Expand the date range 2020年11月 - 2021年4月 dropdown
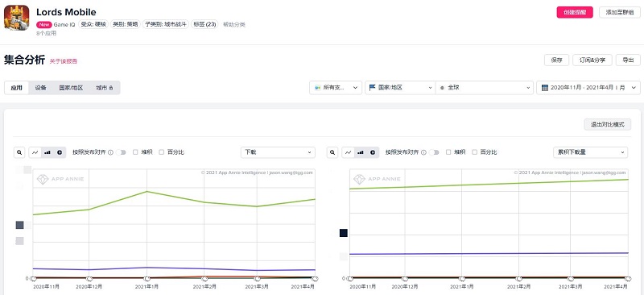Screen dimensions: 644x295 pyautogui.click(x=588, y=88)
